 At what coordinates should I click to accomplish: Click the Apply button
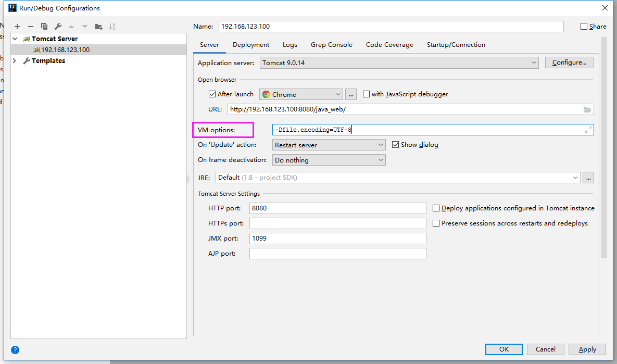(x=587, y=349)
